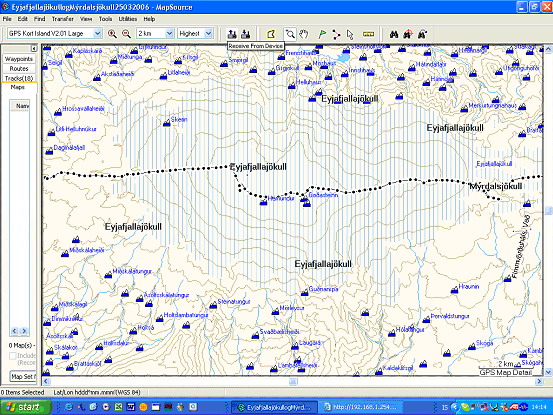This screenshot has width=553, height=415.
Task: Click the Find Places binoculars icon
Action: tap(394, 34)
